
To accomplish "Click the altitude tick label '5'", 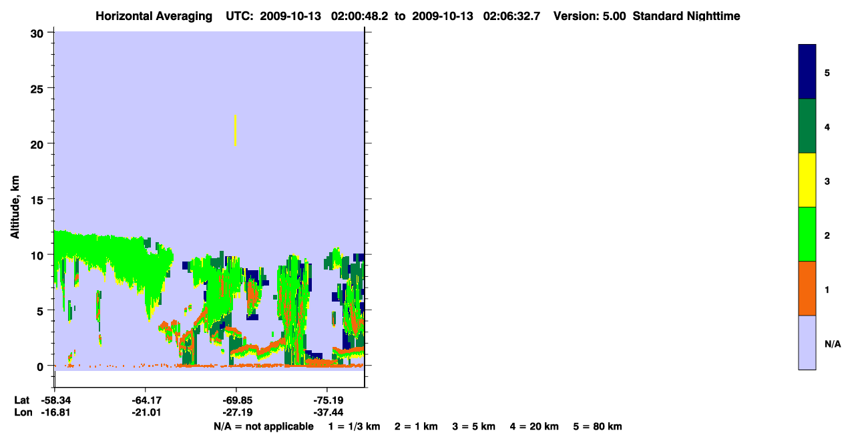I will [x=41, y=310].
